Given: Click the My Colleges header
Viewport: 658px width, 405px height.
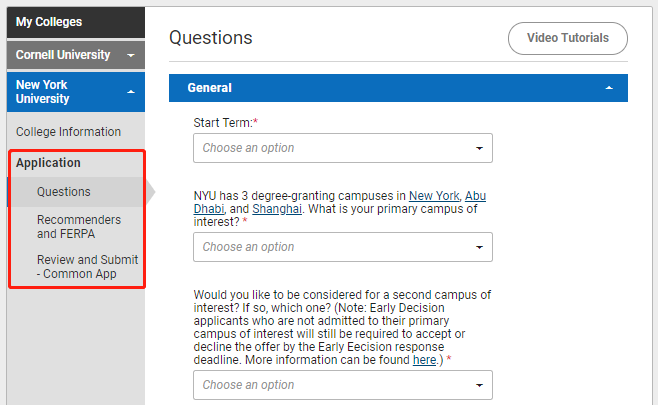Looking at the screenshot, I should pyautogui.click(x=76, y=22).
